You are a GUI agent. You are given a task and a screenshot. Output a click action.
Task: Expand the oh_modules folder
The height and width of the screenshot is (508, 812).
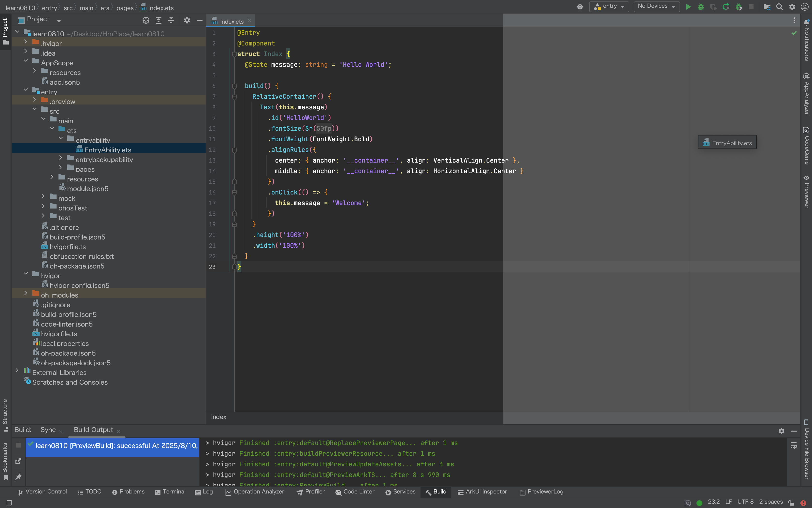[x=26, y=293]
